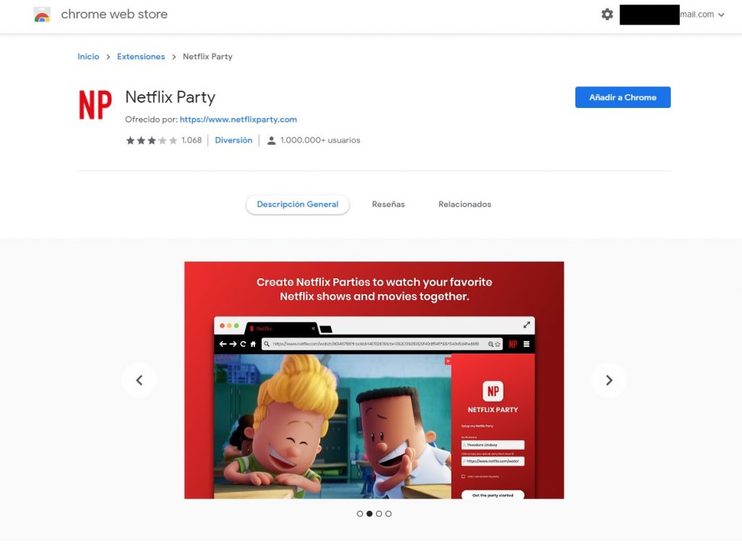The image size is (742, 560).
Task: Go to the Inicio breadcrumb link
Action: coord(88,57)
